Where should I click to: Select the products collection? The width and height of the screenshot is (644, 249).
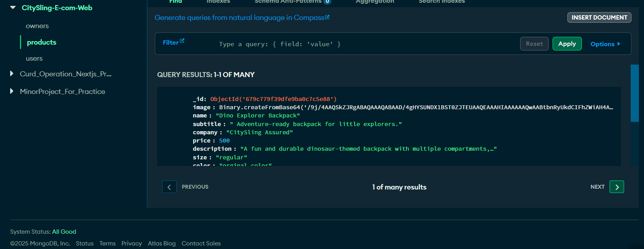[41, 42]
